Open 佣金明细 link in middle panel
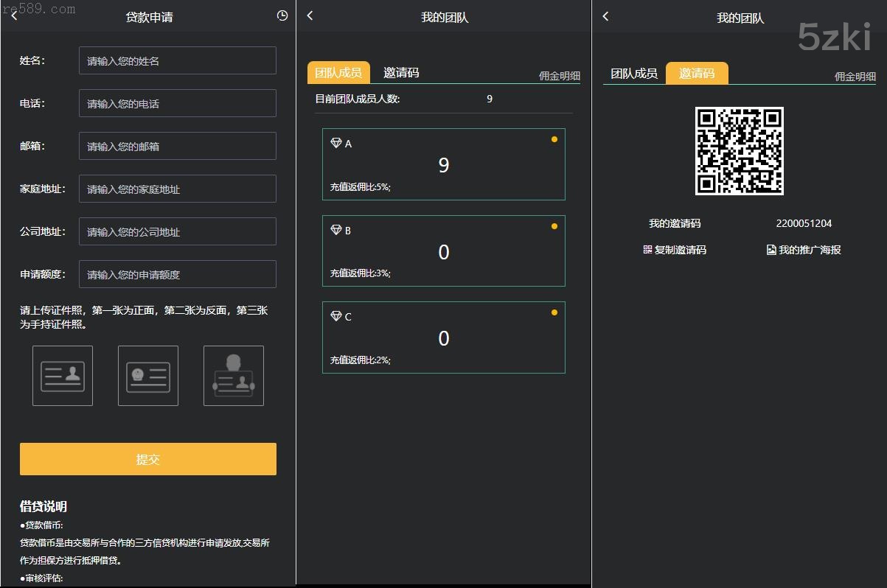 (x=560, y=76)
